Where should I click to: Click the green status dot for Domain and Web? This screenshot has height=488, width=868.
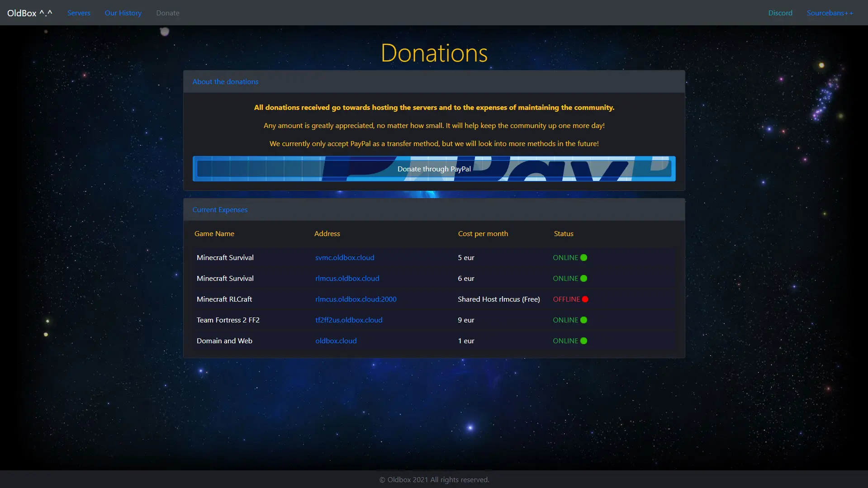point(583,341)
